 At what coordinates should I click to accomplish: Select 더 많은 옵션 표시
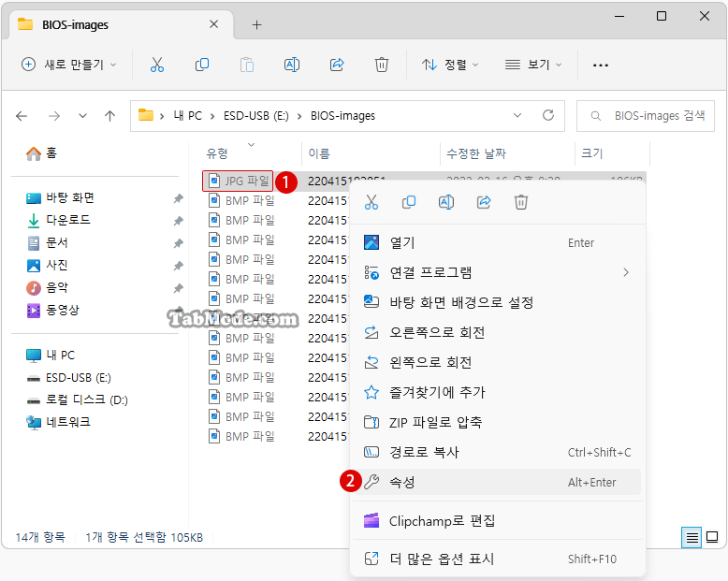[x=497, y=559]
